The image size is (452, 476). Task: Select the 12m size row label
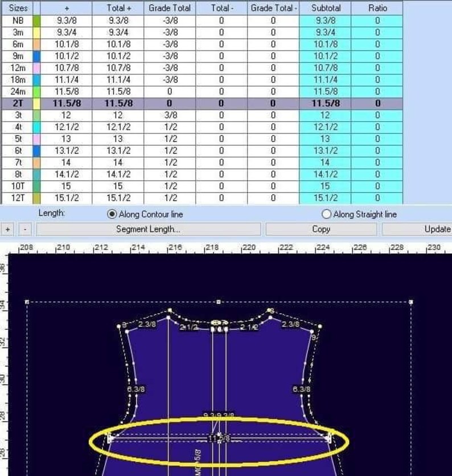(18, 68)
